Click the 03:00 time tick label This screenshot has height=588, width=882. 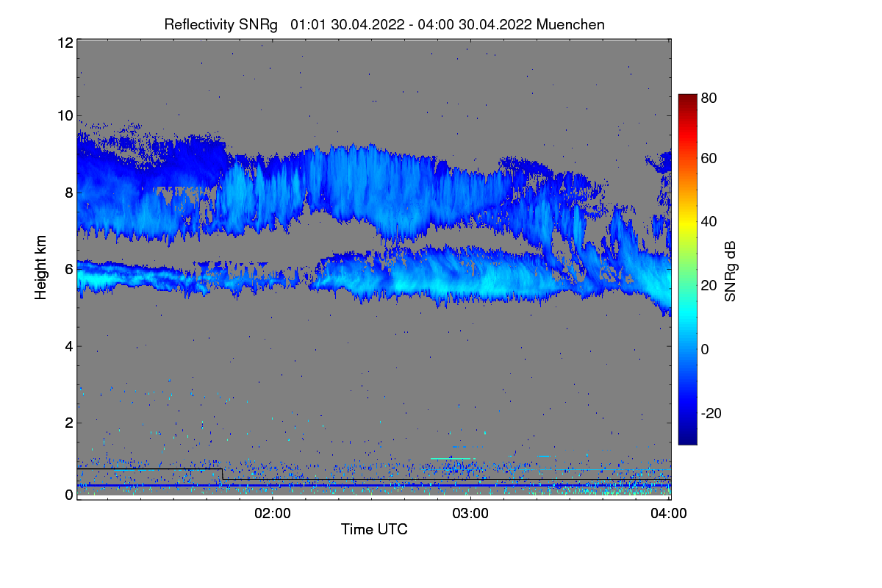pos(470,514)
